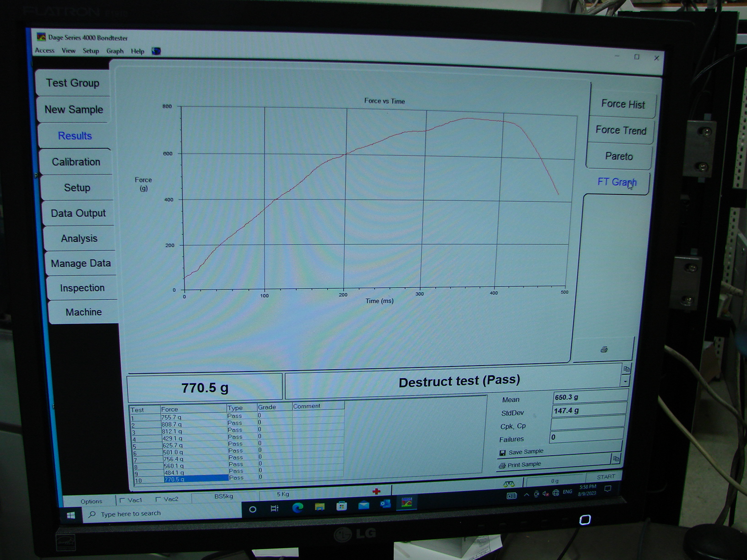Click the balance scale icon near START

(x=509, y=484)
